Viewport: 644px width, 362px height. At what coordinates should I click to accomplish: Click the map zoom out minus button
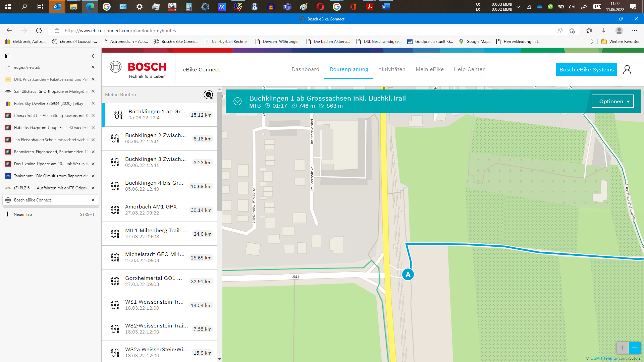click(635, 348)
